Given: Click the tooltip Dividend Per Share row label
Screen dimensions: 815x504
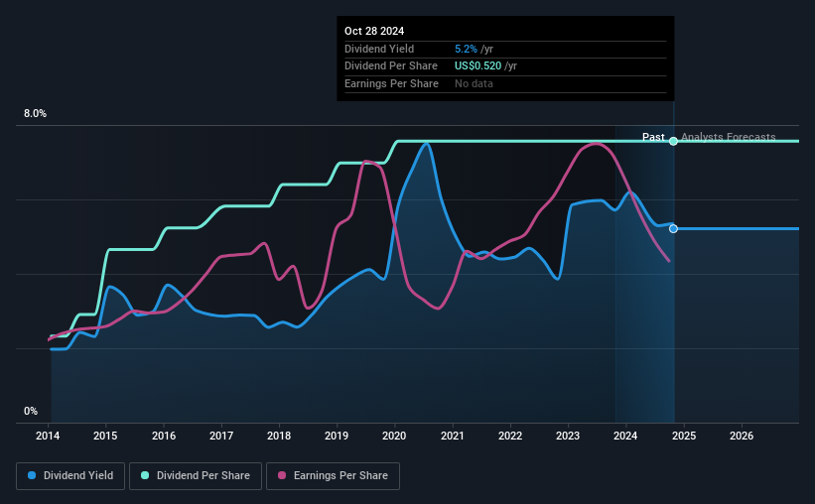Looking at the screenshot, I should click(x=391, y=66).
